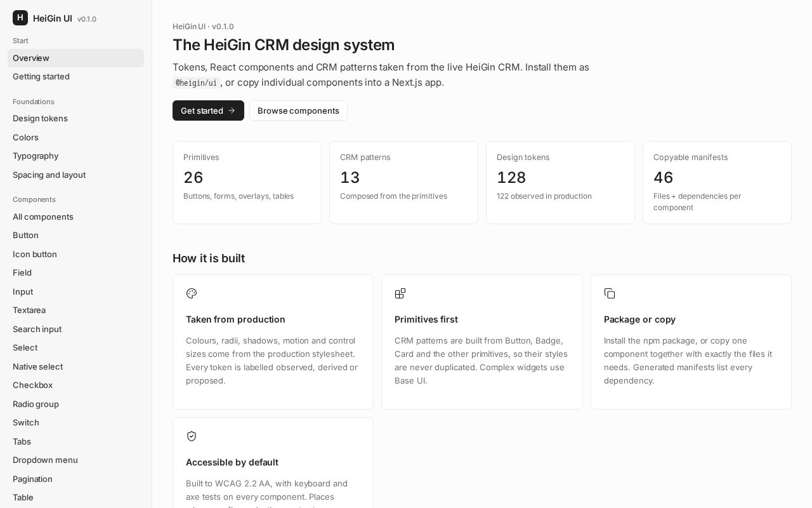This screenshot has width=812, height=508.
Task: Click the copy icon above Package or copy
Action: coord(610,293)
